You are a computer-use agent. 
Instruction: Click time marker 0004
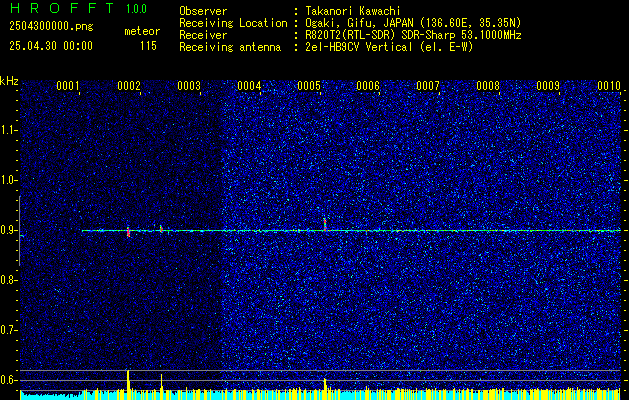pos(249,86)
